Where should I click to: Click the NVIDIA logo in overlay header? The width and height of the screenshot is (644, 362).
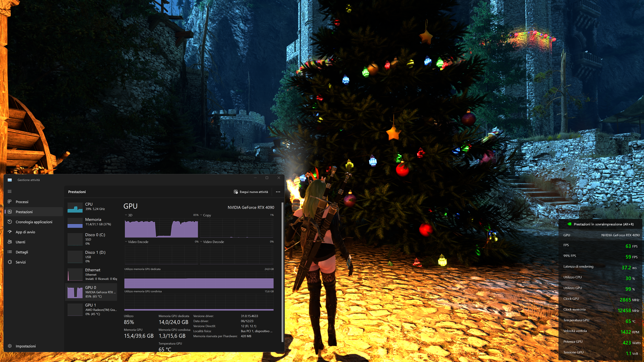pos(569,224)
